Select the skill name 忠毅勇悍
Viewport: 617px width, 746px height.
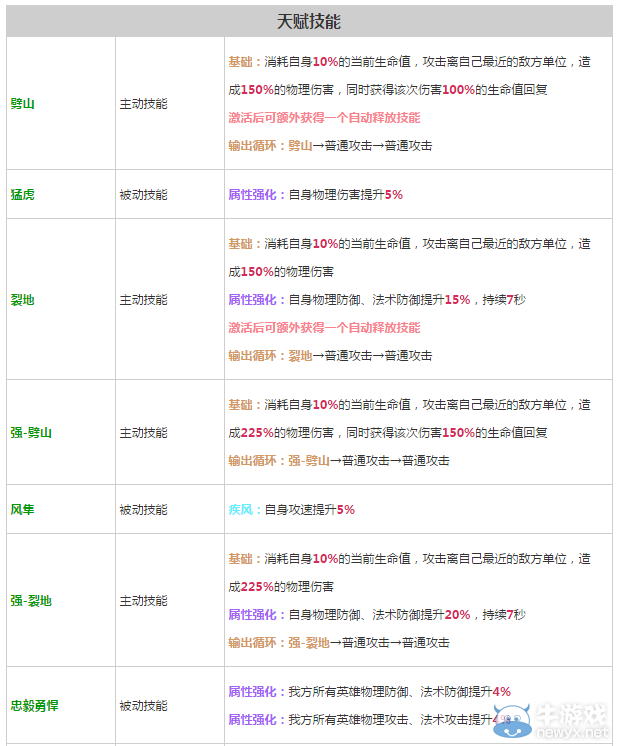34,706
